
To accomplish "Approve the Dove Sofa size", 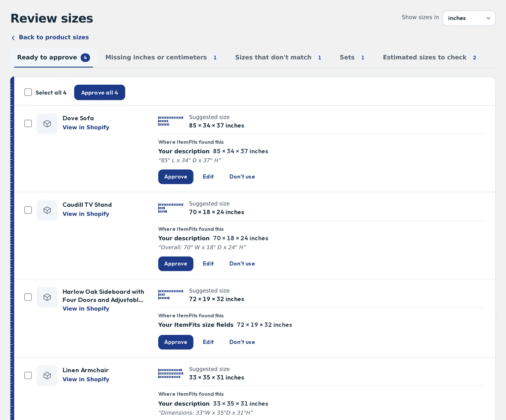I will tap(176, 177).
